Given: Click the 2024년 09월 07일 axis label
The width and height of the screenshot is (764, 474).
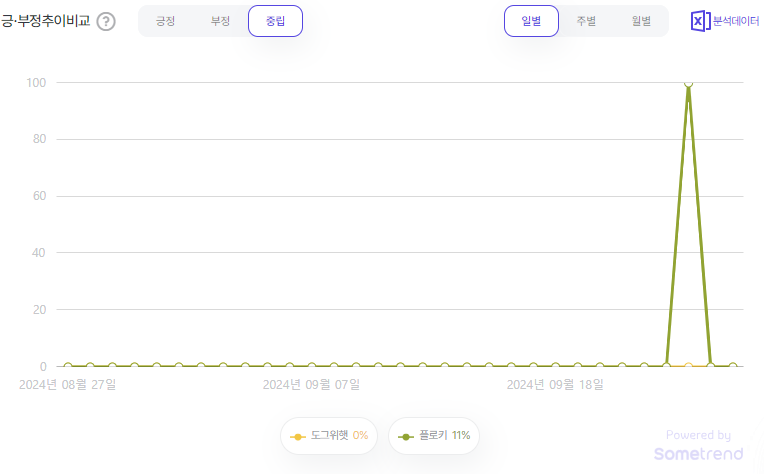Looking at the screenshot, I should coord(311,384).
